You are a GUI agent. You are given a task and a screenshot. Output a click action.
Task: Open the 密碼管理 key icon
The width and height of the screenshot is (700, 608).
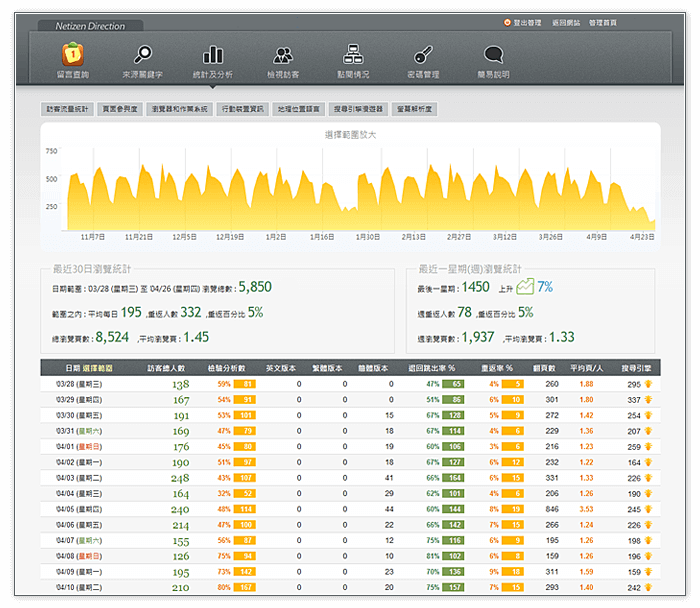(x=423, y=56)
